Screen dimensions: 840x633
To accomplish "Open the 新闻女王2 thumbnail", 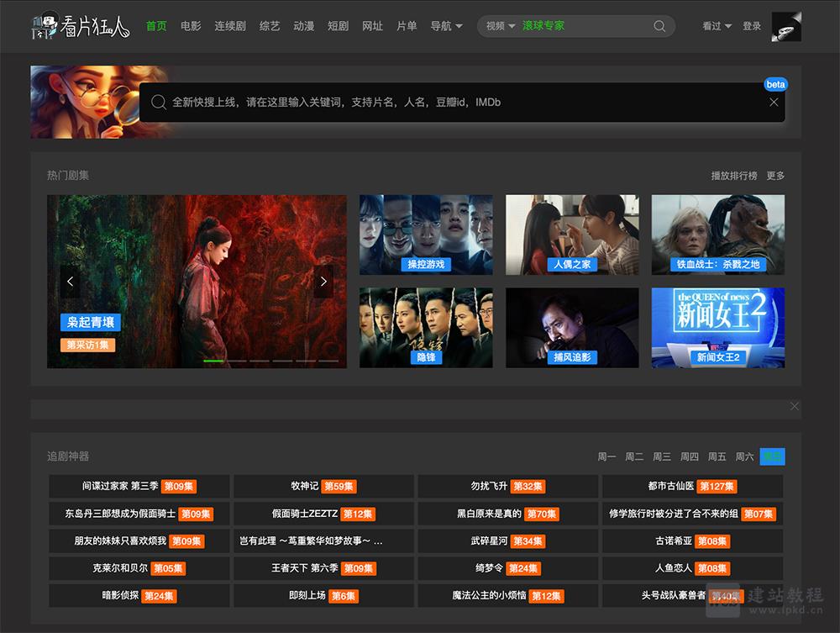I will pyautogui.click(x=718, y=328).
